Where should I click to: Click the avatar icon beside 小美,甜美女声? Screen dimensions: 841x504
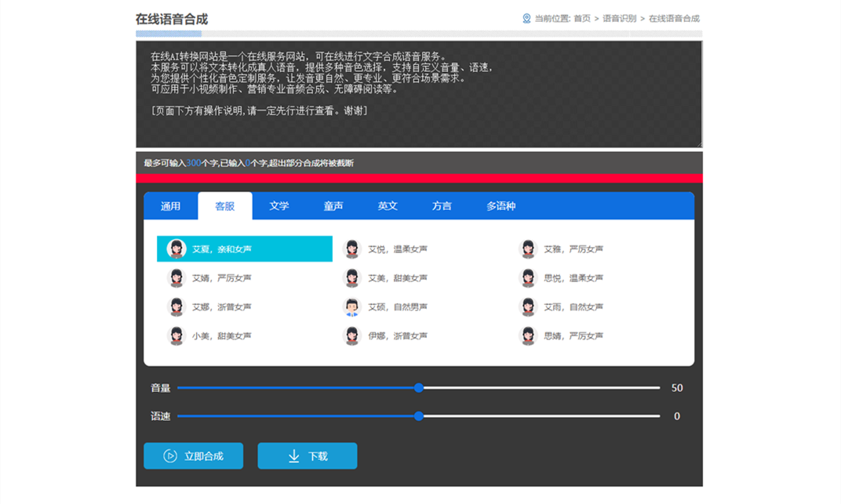point(177,336)
